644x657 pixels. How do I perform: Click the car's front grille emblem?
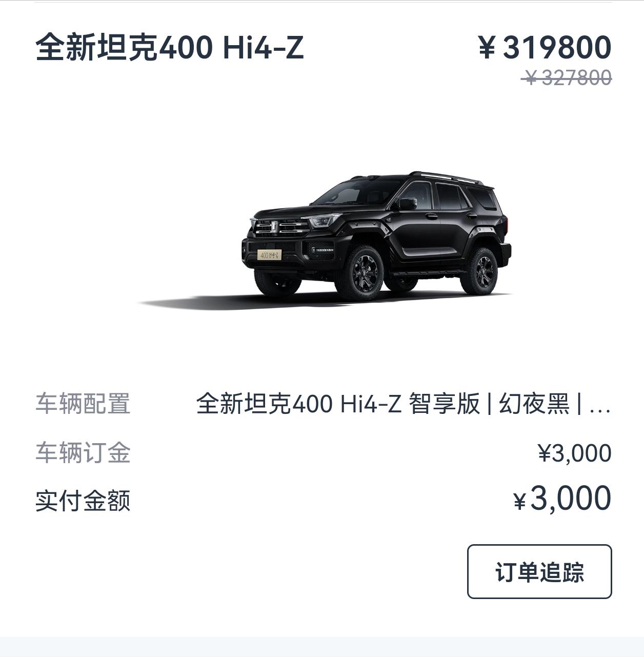pos(275,227)
